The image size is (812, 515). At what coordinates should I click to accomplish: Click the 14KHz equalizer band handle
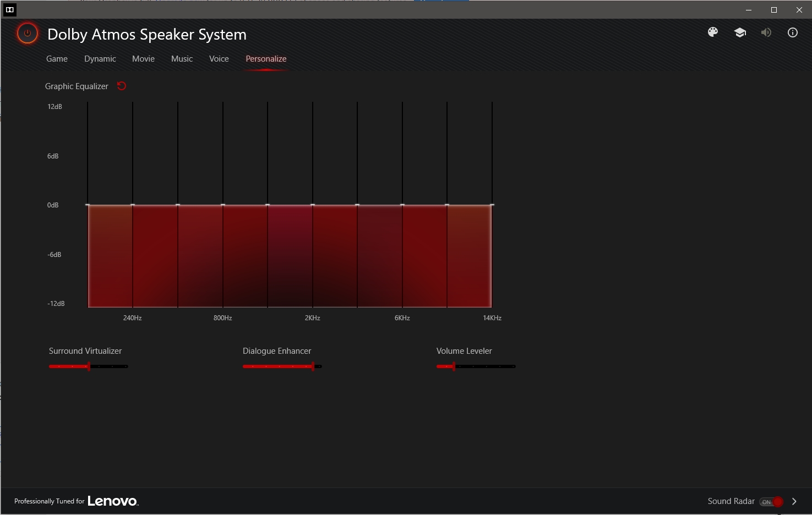[x=492, y=205]
